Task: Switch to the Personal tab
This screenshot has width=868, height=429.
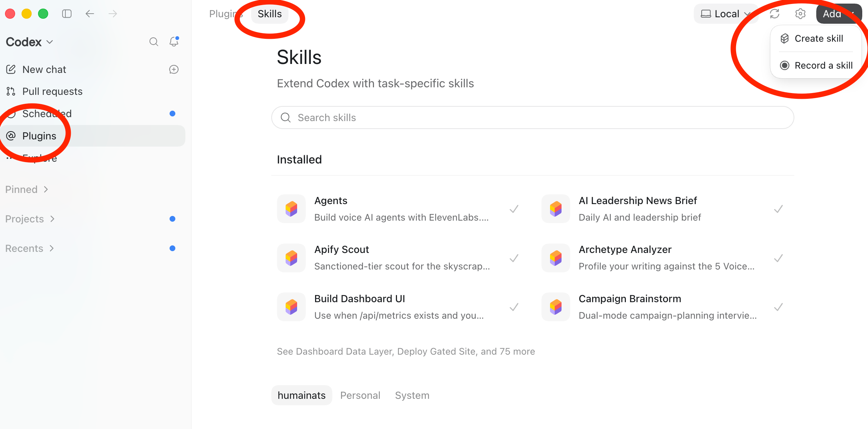Action: pos(360,395)
